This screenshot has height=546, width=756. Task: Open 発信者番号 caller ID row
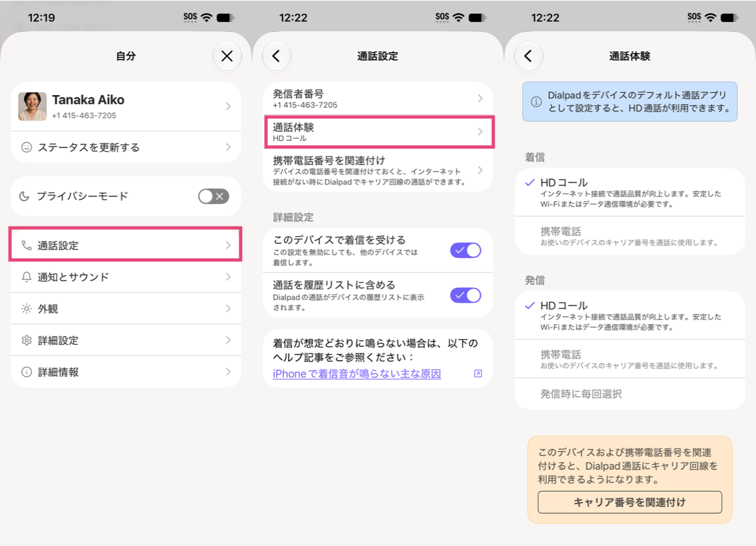coord(378,98)
